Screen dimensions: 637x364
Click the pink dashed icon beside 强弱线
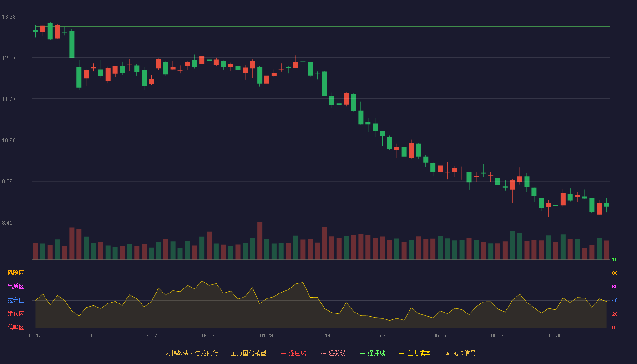coord(324,353)
